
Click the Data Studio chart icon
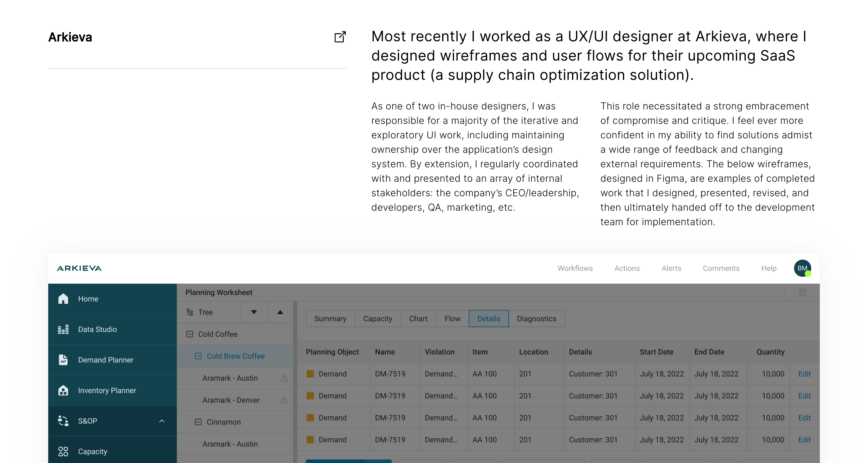point(63,329)
